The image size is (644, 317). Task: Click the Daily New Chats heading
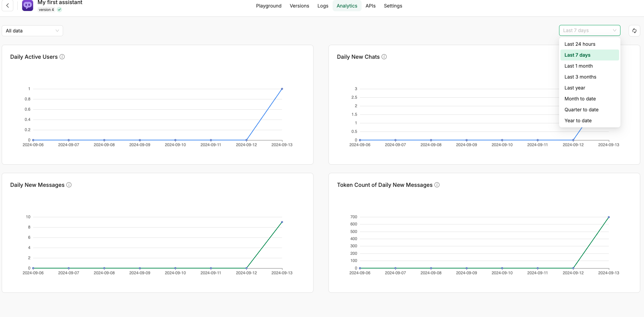click(358, 57)
